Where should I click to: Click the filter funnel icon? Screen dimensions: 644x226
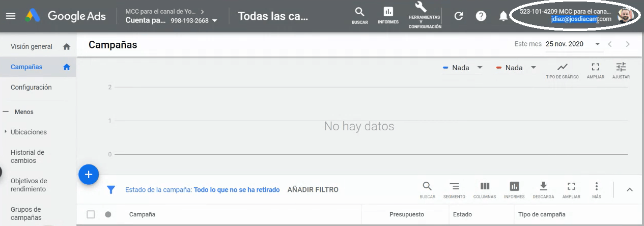click(x=111, y=190)
